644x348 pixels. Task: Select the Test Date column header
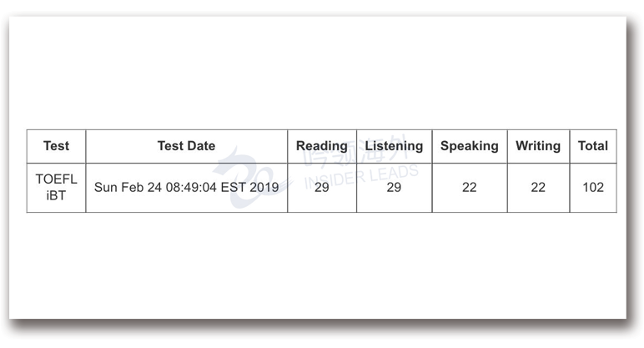[x=186, y=146]
